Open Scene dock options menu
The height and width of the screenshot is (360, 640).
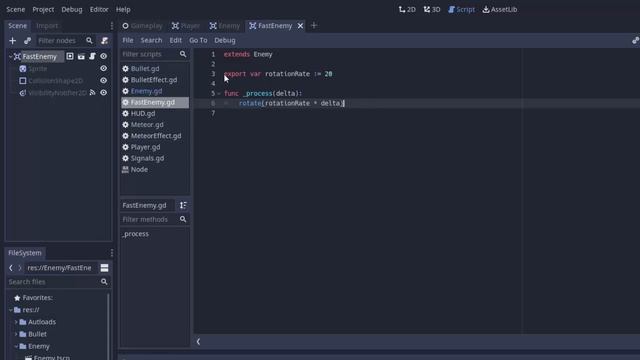pyautogui.click(x=111, y=26)
